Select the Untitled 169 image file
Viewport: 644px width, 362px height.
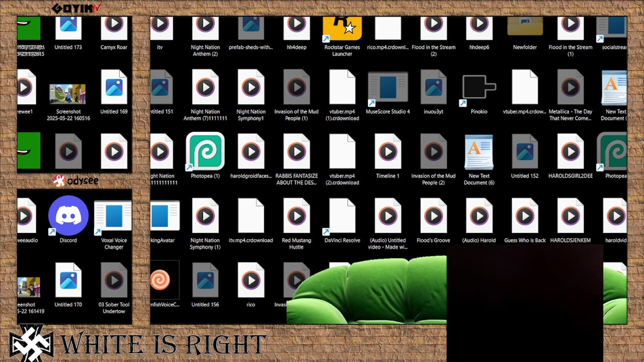114,87
